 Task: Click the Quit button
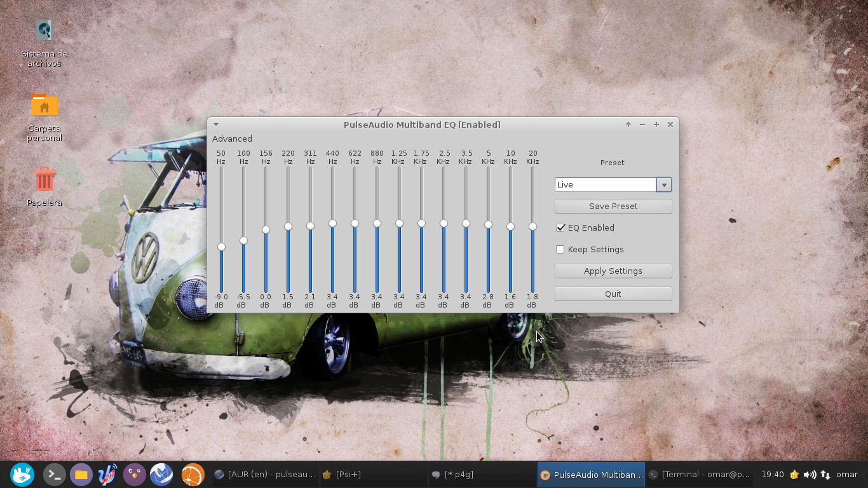[613, 294]
